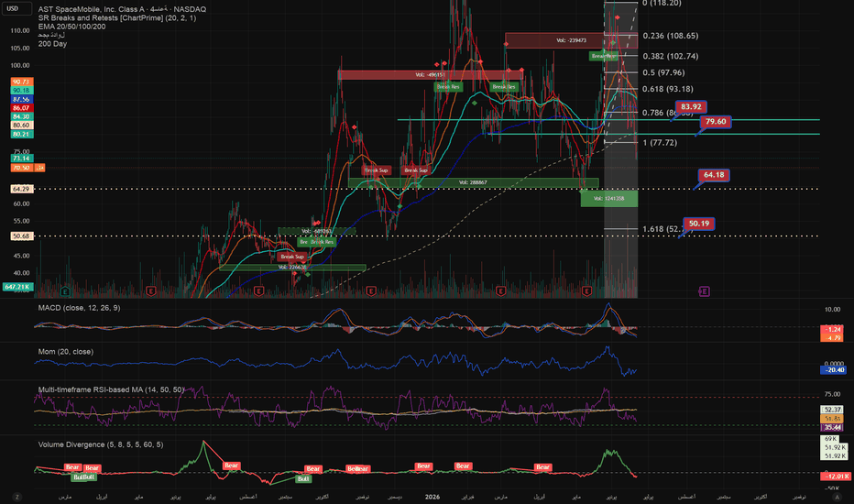Click the Vol: 226638 support zone
The width and height of the screenshot is (854, 504).
tap(292, 268)
